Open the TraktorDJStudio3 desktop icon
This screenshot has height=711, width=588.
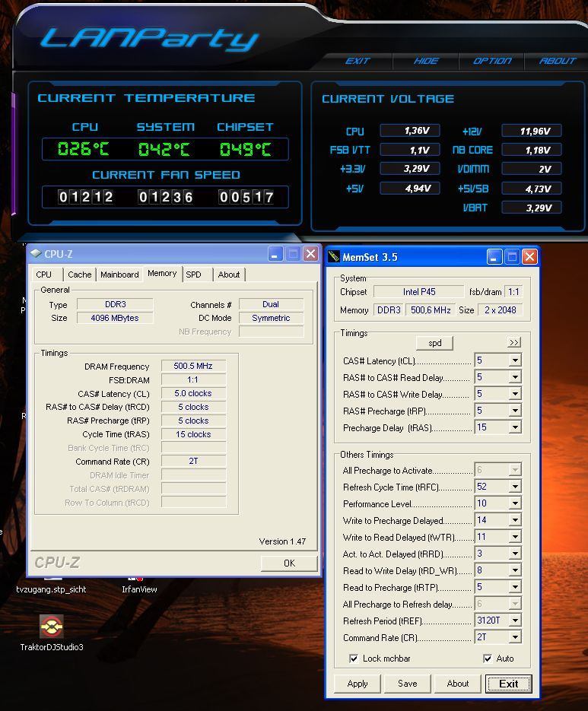click(x=51, y=633)
